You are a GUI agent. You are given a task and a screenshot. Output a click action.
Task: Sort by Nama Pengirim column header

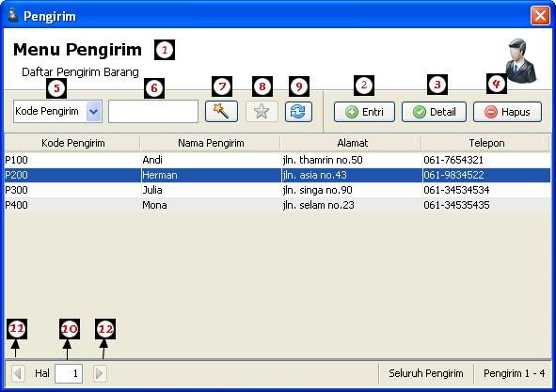coord(211,143)
